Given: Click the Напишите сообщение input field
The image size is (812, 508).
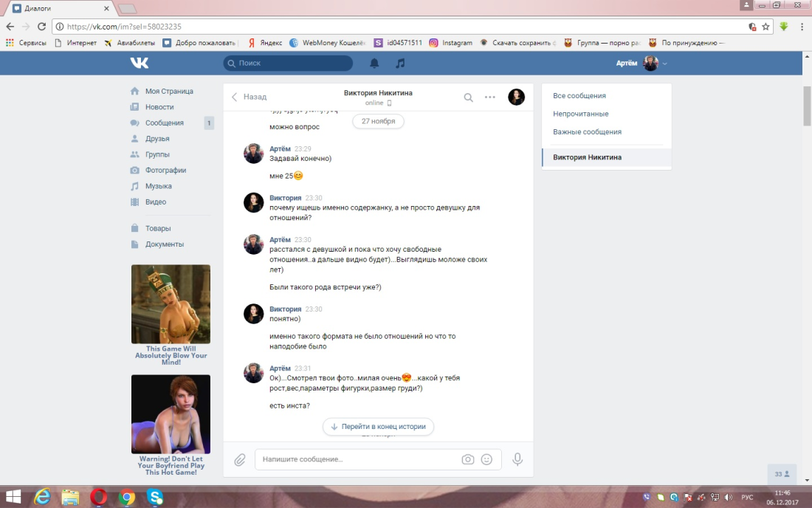Looking at the screenshot, I should coord(358,459).
